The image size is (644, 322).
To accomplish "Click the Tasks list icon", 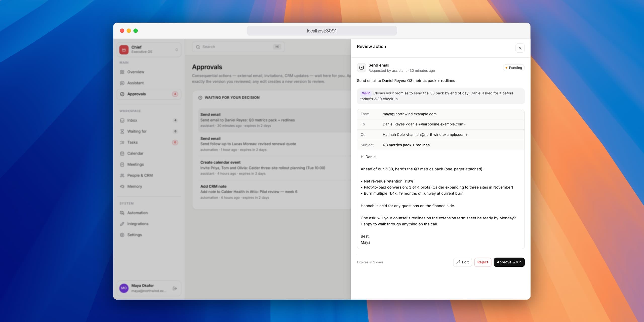I will (x=122, y=142).
